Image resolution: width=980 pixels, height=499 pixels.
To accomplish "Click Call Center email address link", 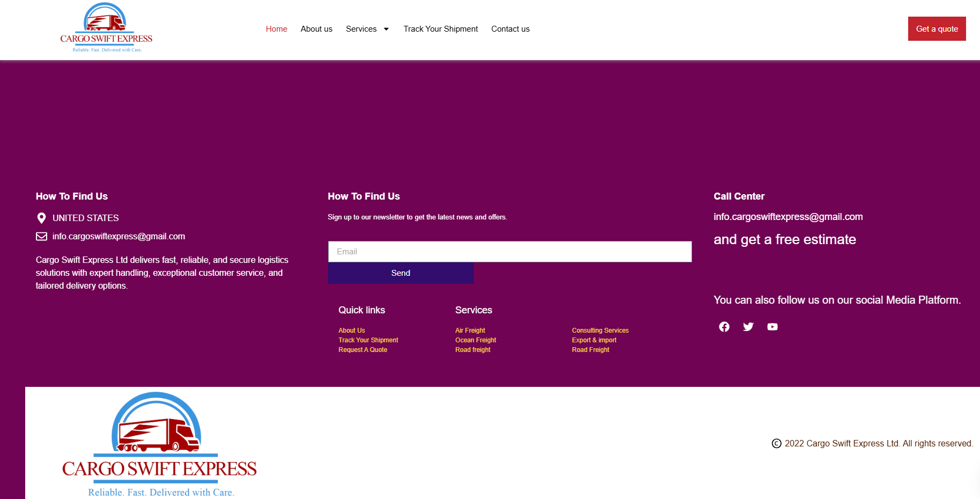I will (x=788, y=217).
